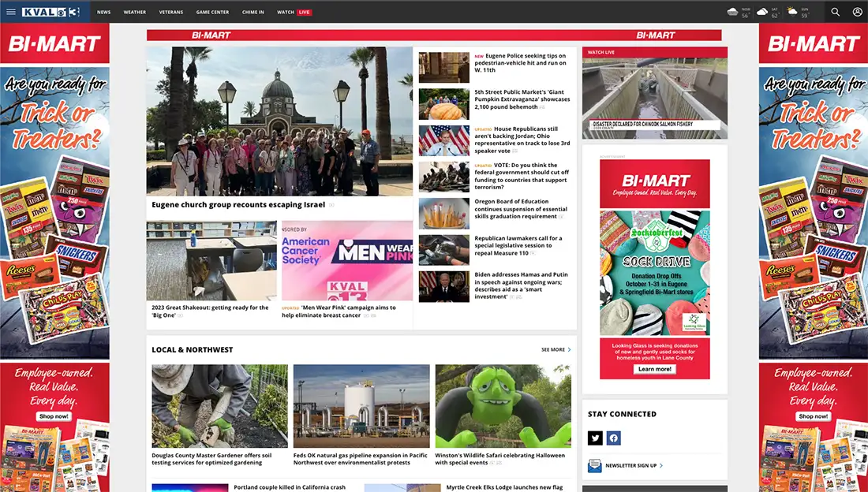Open House Republicans Jordan speaker vote story
The width and height of the screenshot is (868, 492).
tap(522, 140)
